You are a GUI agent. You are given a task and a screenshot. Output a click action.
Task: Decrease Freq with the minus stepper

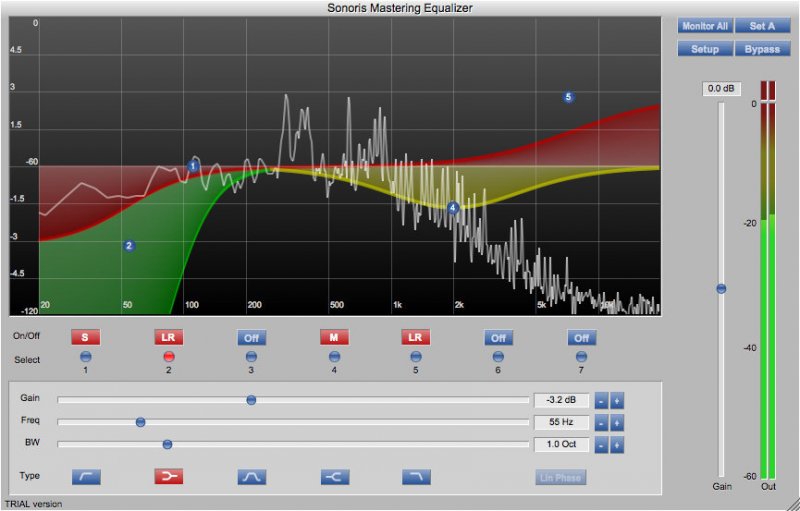602,422
